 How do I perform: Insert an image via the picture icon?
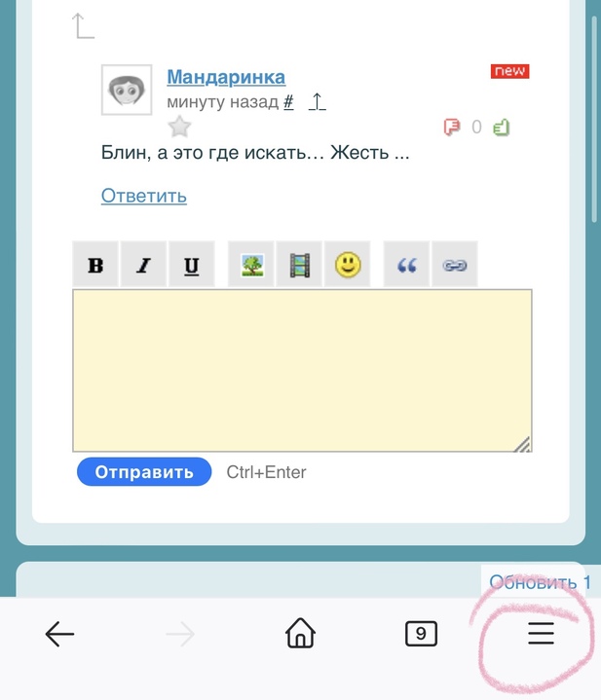tap(251, 264)
